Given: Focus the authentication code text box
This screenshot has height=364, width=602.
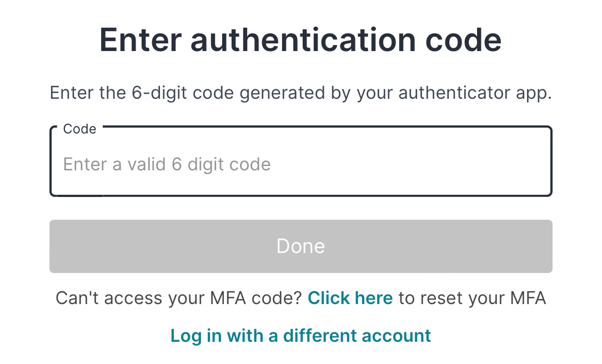Looking at the screenshot, I should pos(300,165).
